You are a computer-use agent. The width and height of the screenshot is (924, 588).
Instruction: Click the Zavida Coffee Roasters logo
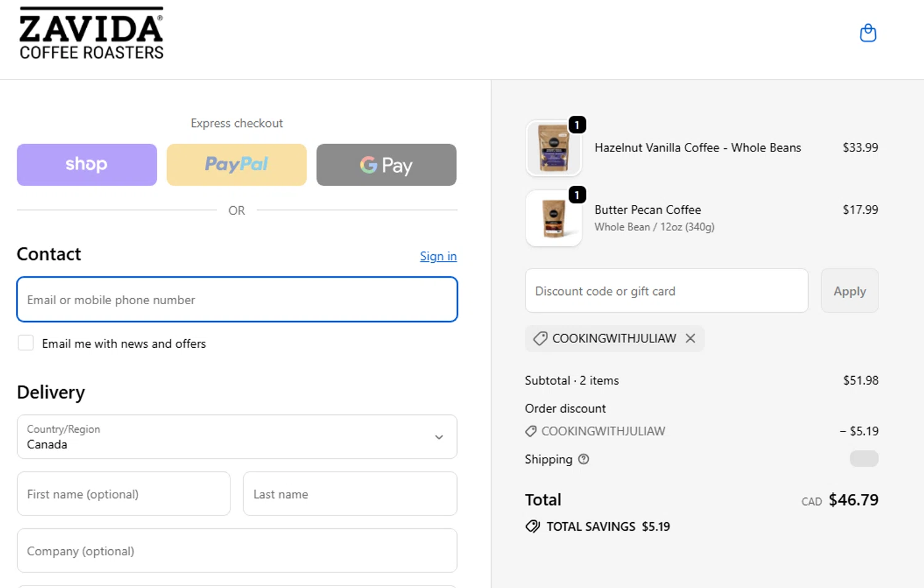point(91,34)
